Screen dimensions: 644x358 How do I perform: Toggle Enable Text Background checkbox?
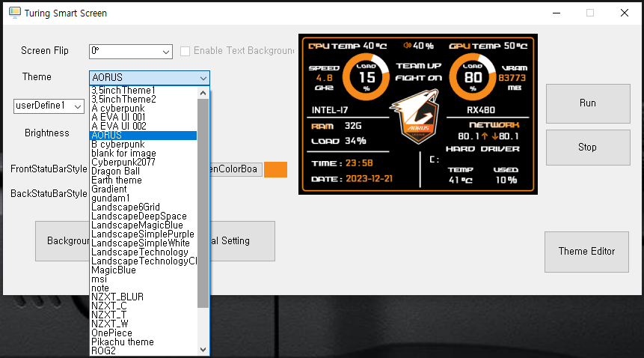point(185,51)
